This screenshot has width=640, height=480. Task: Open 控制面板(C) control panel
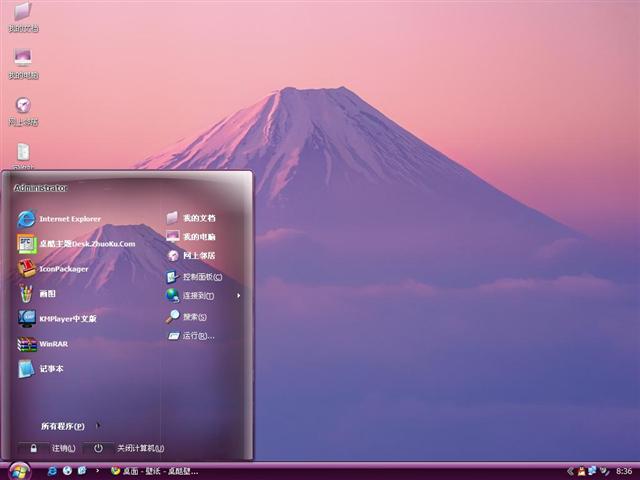[194, 277]
